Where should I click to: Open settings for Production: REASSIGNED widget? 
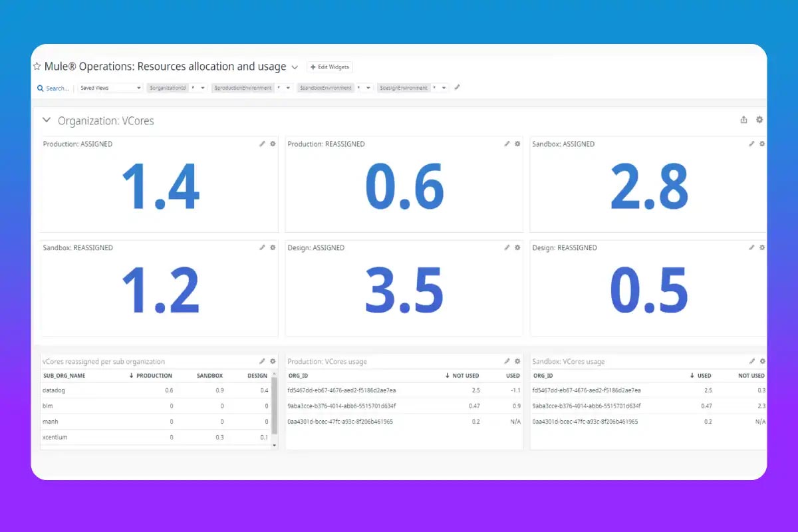517,144
